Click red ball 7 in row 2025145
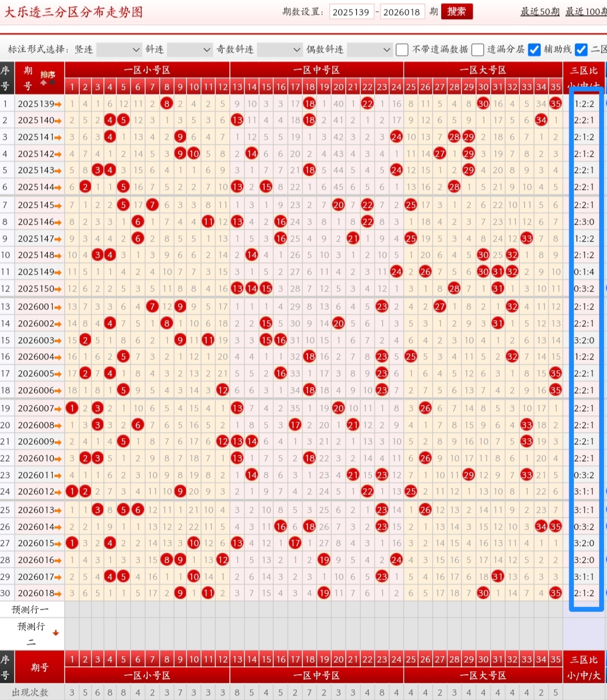 pyautogui.click(x=152, y=205)
